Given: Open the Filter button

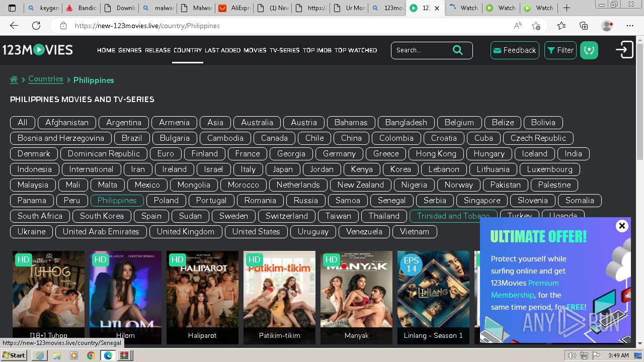Looking at the screenshot, I should (x=560, y=50).
